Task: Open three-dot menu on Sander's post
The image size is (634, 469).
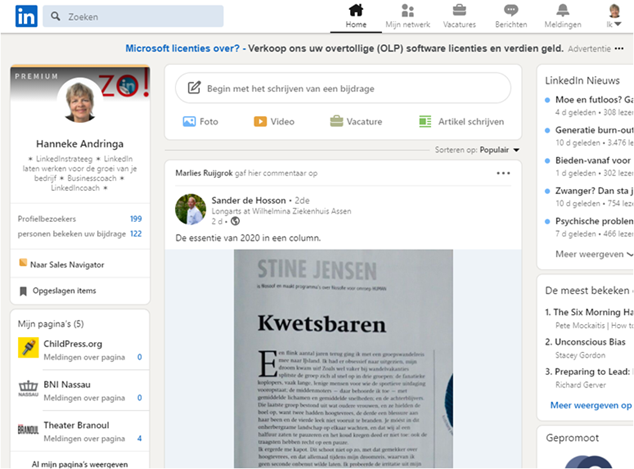Action: 503,173
